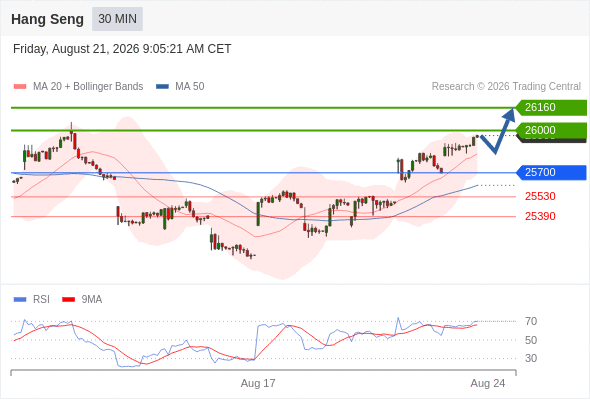Toggle the MA 20 + Bollinger Bands legend label

(88, 87)
